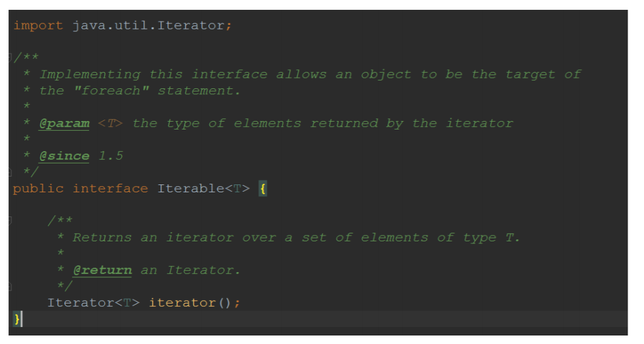Click the public keyword
Viewport: 644px width, 344px height.
[38, 189]
